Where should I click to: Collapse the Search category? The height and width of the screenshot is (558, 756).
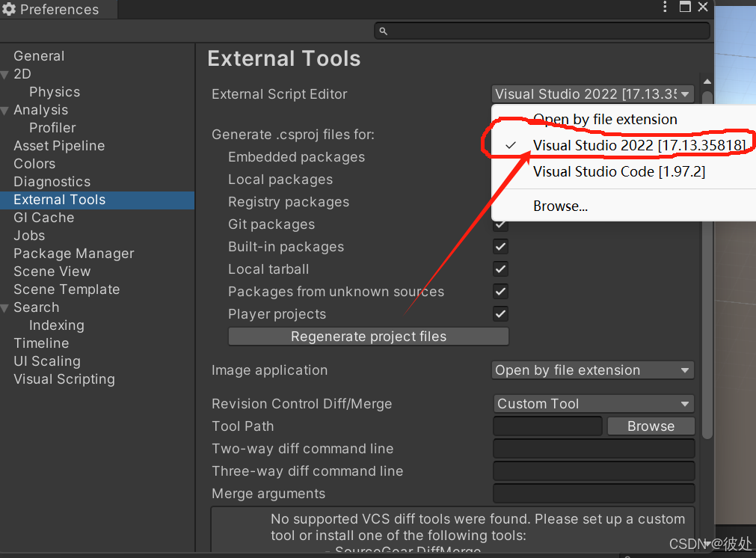click(4, 308)
